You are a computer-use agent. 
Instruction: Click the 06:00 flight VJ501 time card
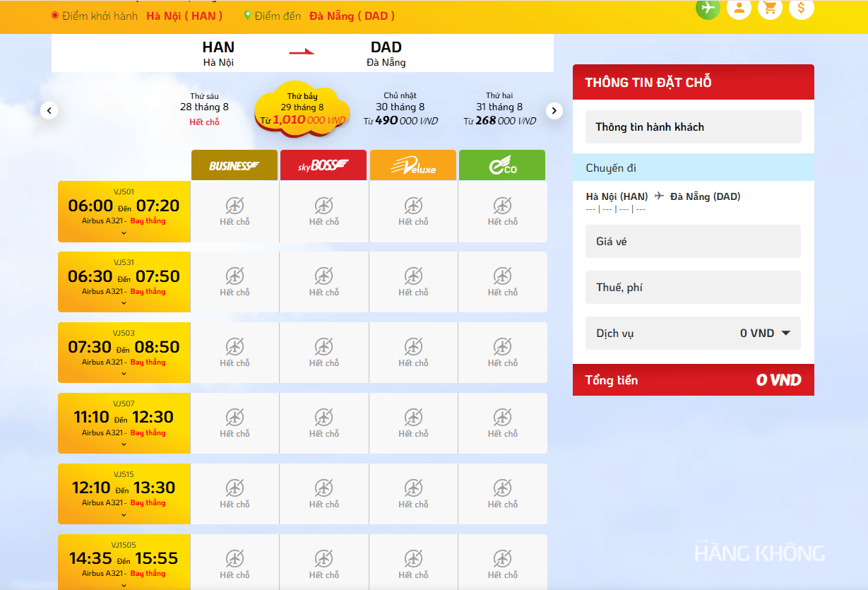pos(124,211)
